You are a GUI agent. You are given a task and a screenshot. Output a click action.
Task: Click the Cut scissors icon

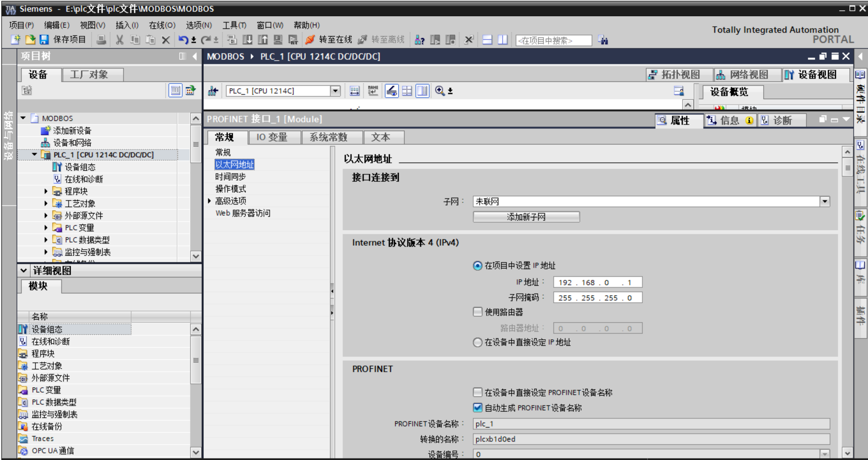[120, 40]
